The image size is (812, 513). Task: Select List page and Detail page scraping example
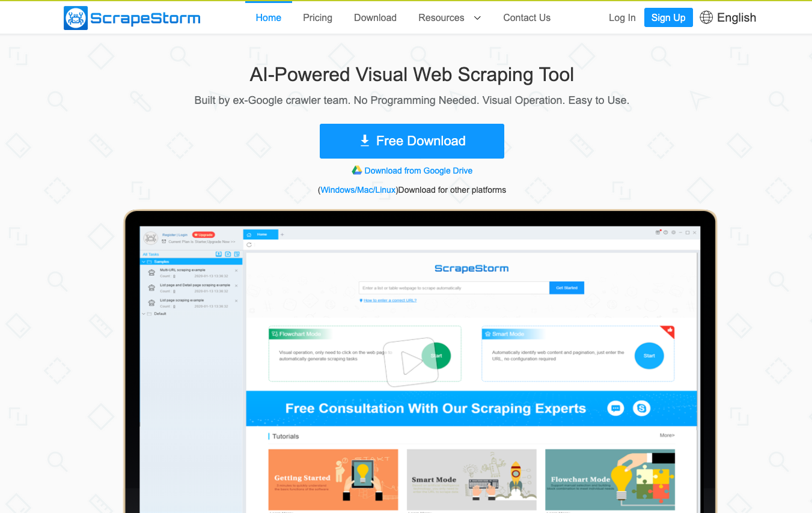pos(195,285)
